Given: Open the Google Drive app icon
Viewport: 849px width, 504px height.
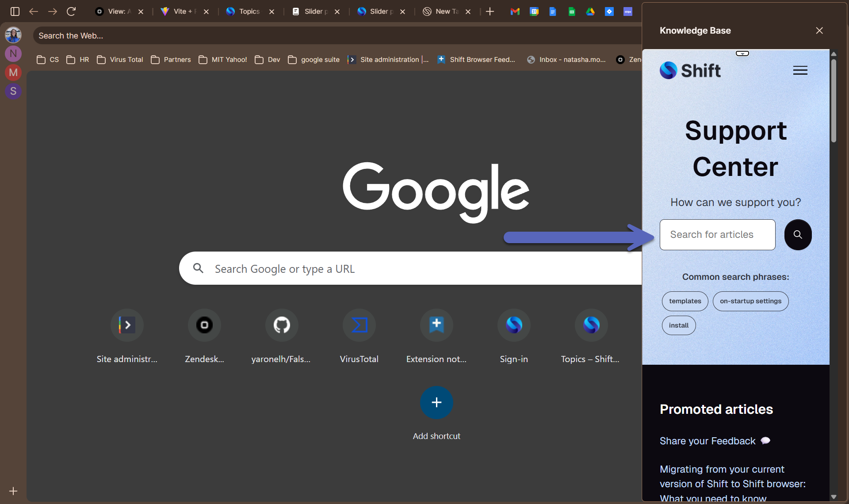Looking at the screenshot, I should click(x=590, y=11).
